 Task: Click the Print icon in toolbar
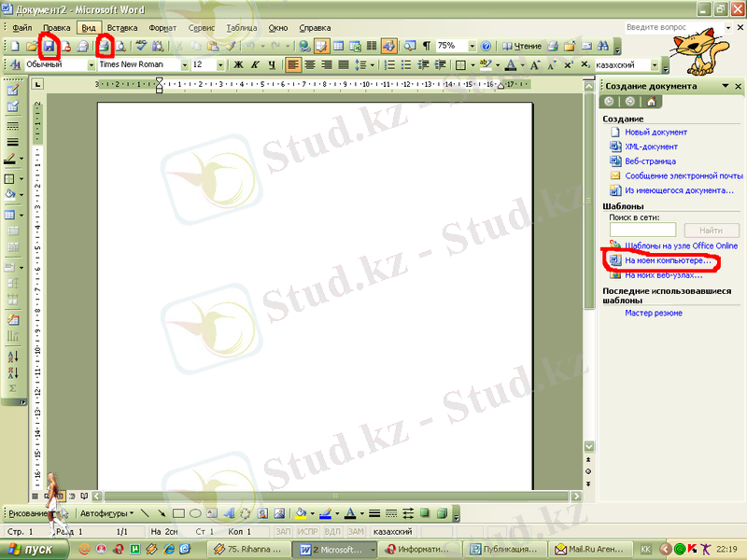104,46
